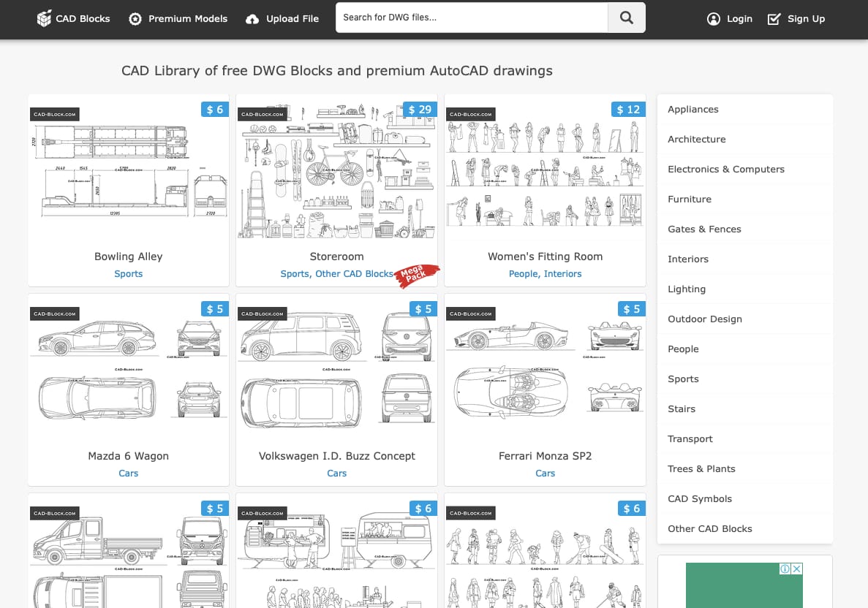Click into the Search for DWG files field

472,17
